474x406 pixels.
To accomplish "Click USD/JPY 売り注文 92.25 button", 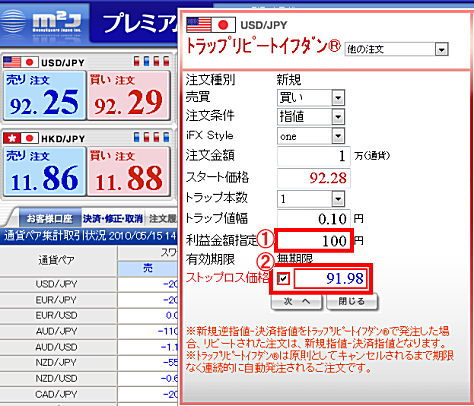I will (x=44, y=95).
